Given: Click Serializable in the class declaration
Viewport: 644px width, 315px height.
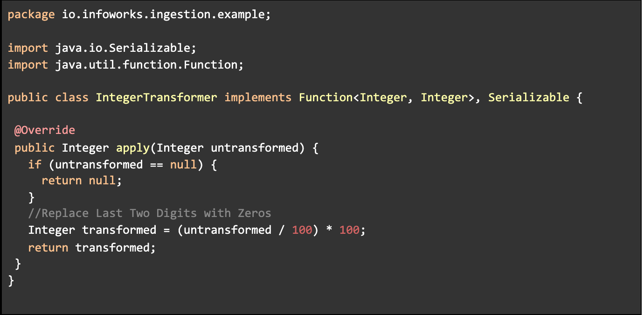Looking at the screenshot, I should 528,98.
